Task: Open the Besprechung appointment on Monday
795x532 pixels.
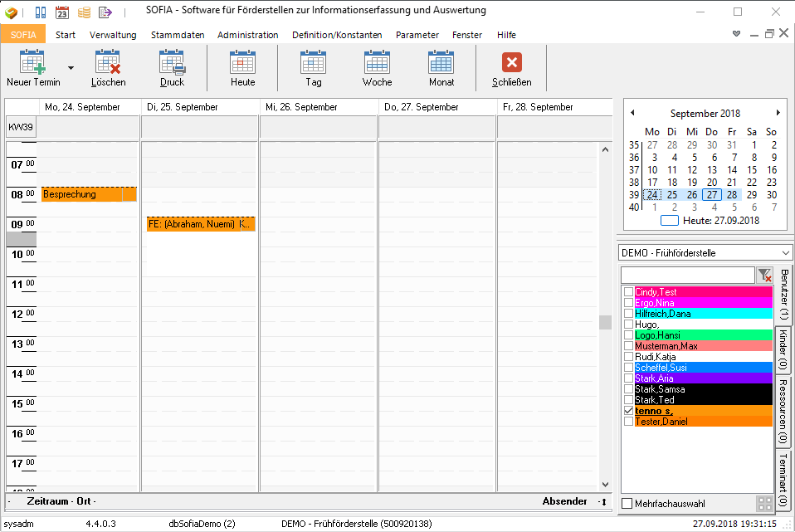Action: tap(88, 194)
